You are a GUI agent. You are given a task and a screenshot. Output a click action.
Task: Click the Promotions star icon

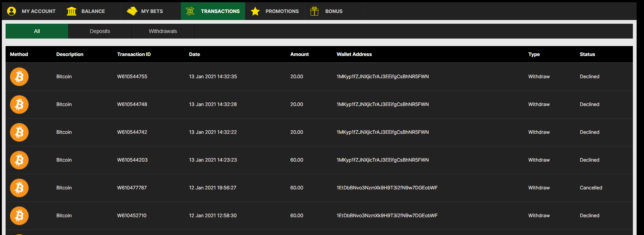255,11
